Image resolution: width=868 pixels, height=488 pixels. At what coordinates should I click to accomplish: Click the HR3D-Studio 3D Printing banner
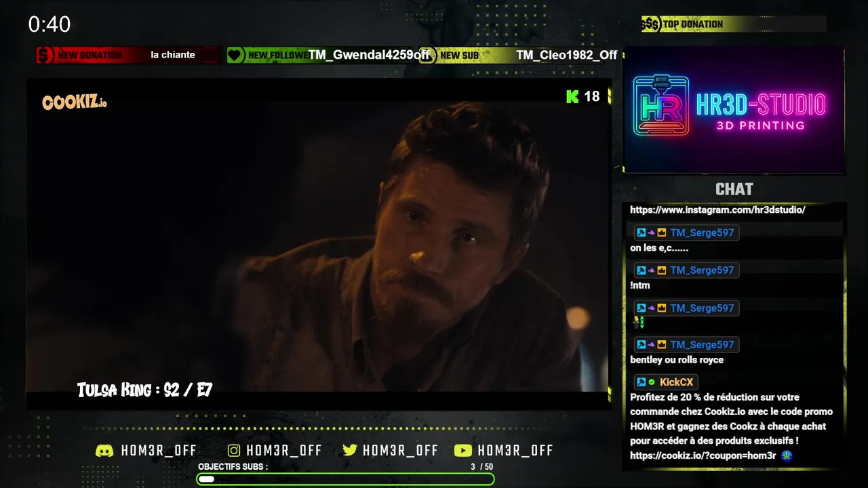[734, 110]
